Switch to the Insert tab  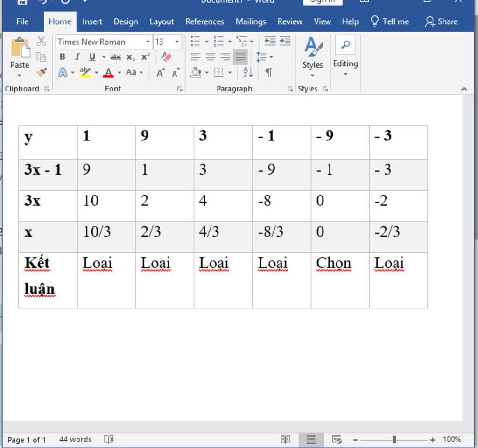[x=92, y=21]
